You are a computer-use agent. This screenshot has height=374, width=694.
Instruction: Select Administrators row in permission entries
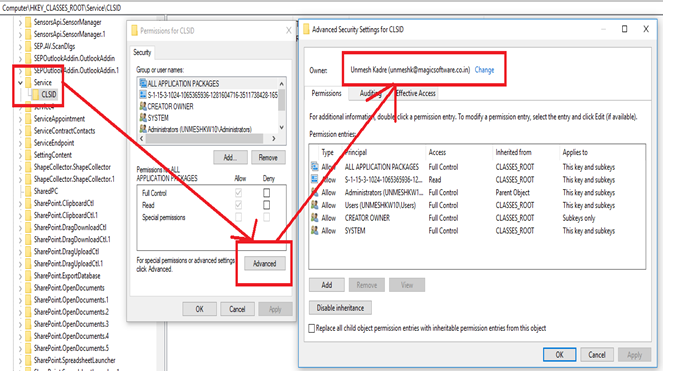coord(476,193)
